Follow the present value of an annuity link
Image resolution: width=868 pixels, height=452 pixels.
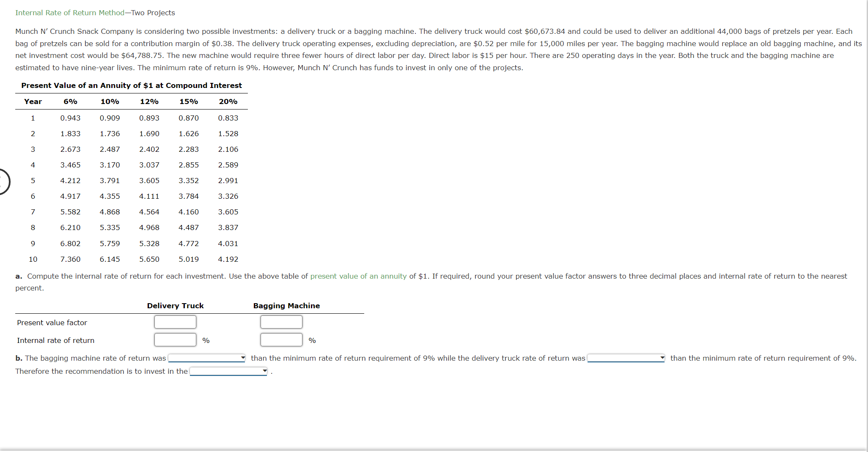[x=358, y=276]
